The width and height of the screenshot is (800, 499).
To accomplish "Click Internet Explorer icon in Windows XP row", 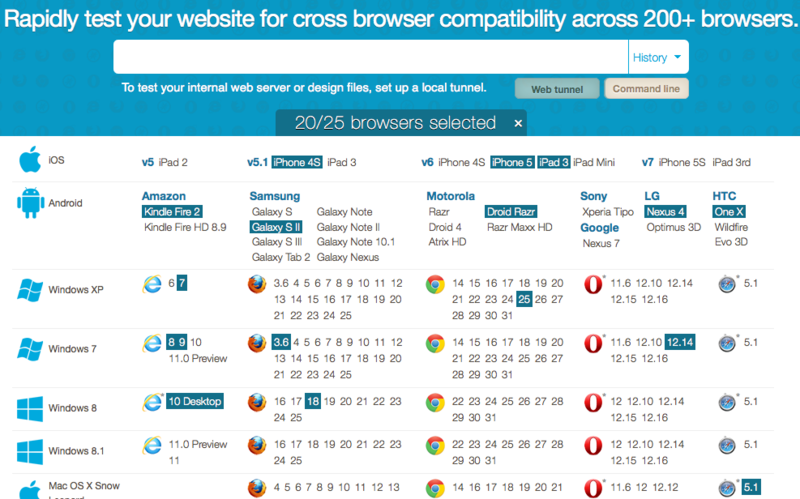I will pyautogui.click(x=152, y=284).
